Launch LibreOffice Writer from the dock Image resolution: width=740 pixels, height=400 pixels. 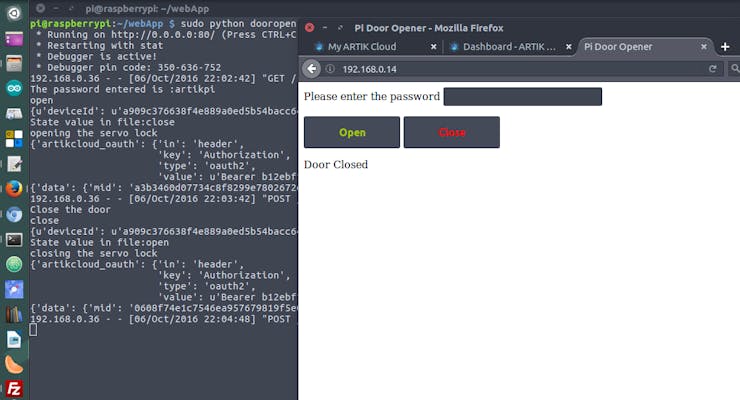[14, 340]
